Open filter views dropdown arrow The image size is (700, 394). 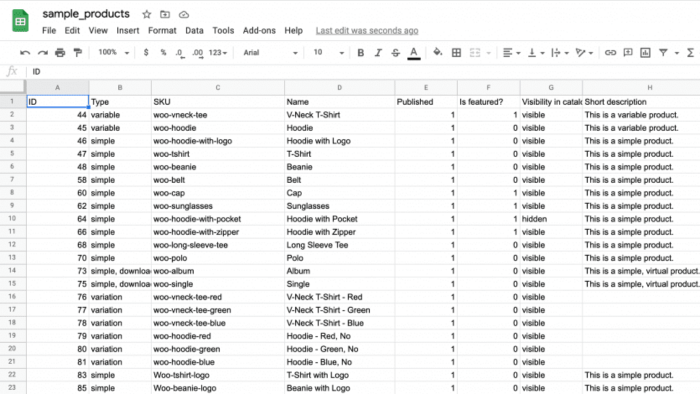coord(677,53)
